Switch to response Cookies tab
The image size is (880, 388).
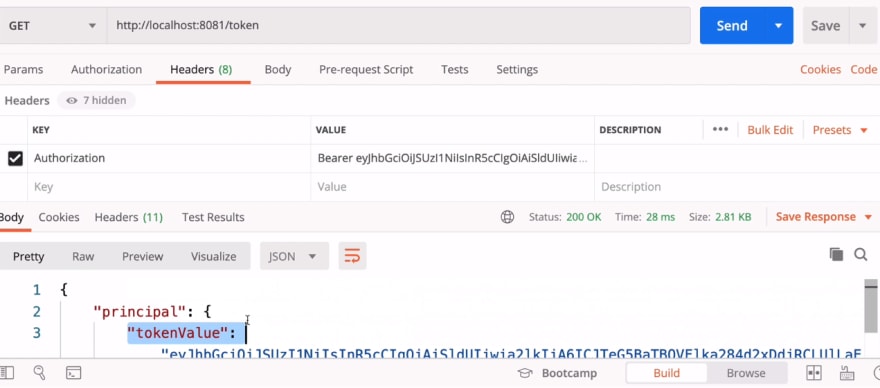pyautogui.click(x=59, y=217)
